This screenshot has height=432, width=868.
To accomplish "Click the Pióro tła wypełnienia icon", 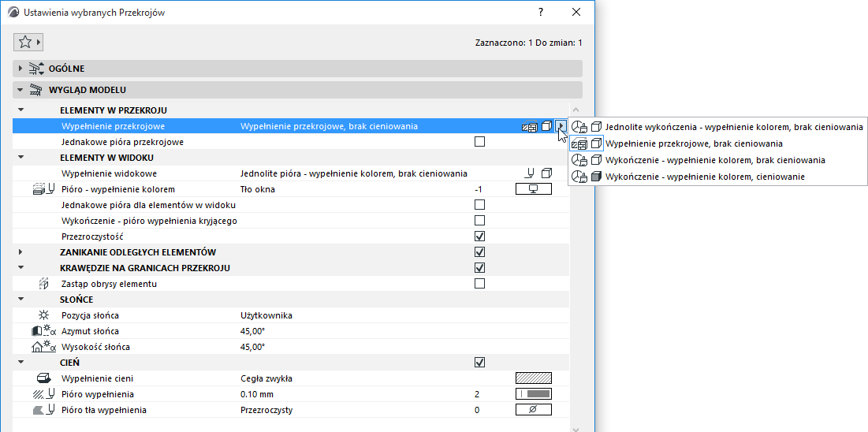I will tap(43, 411).
